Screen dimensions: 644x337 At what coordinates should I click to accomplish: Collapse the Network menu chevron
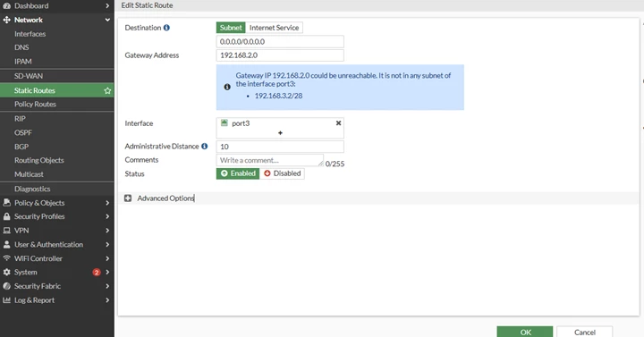point(107,20)
